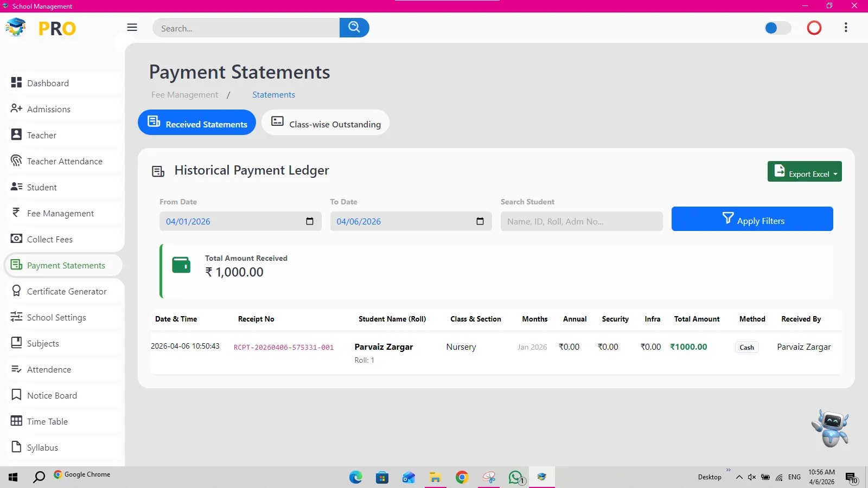Open the Windows Start menu
Image resolution: width=868 pixels, height=488 pixels.
[x=13, y=477]
